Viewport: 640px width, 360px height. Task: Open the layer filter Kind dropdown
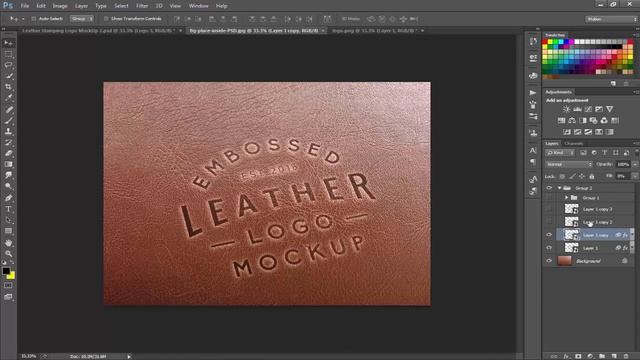tap(560, 153)
